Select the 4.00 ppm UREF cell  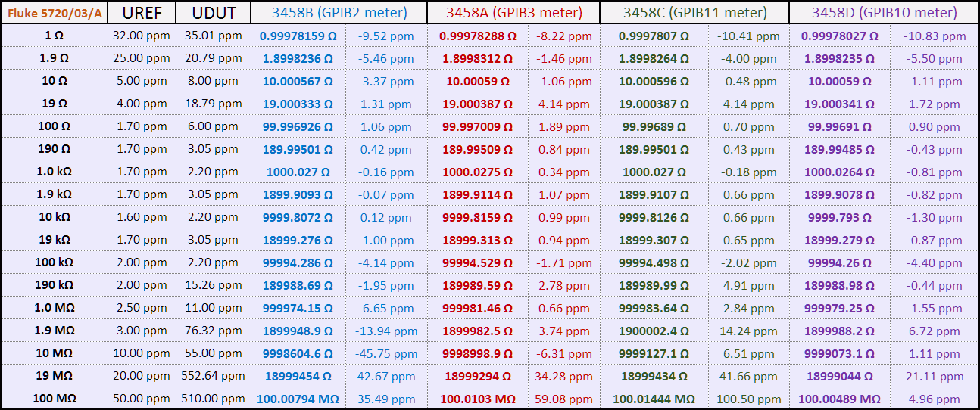(142, 104)
